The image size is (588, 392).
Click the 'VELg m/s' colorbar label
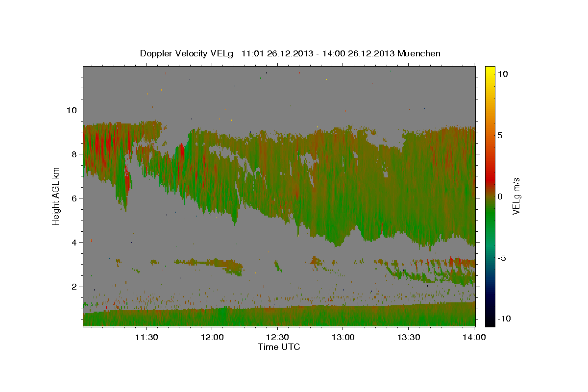(x=516, y=196)
